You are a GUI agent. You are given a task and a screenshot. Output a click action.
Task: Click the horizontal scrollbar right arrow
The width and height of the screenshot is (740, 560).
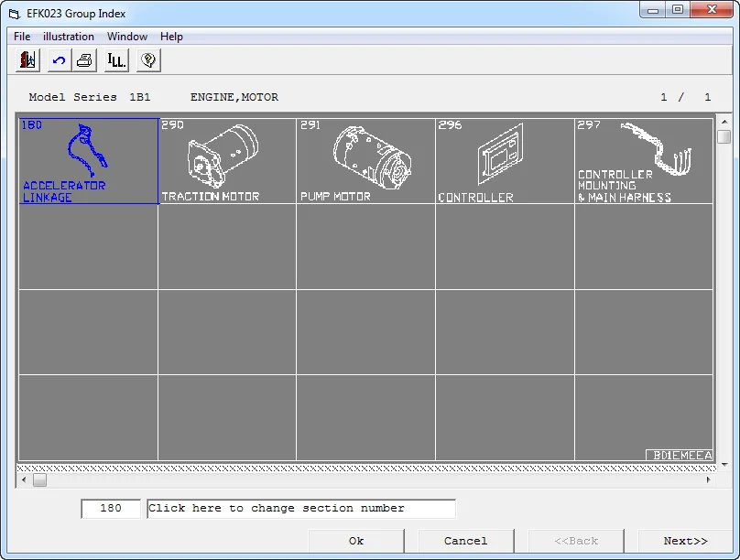tap(708, 479)
